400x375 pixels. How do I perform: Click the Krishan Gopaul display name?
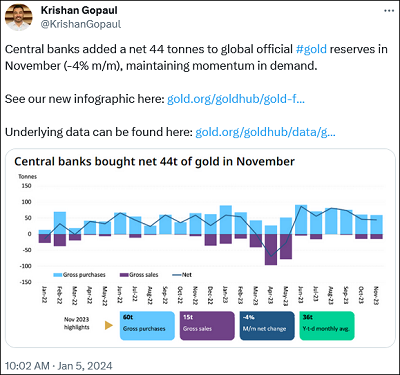79,10
